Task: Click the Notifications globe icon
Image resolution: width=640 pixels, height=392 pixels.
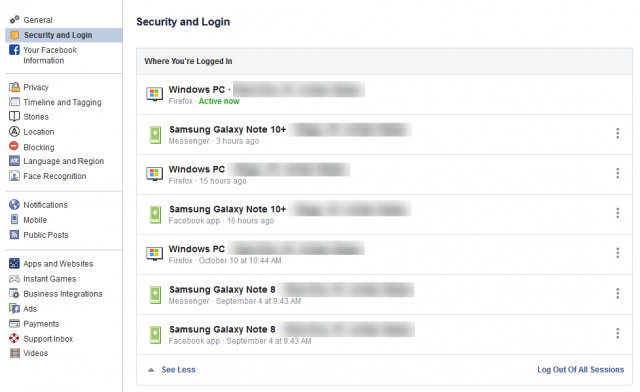Action: pyautogui.click(x=14, y=205)
